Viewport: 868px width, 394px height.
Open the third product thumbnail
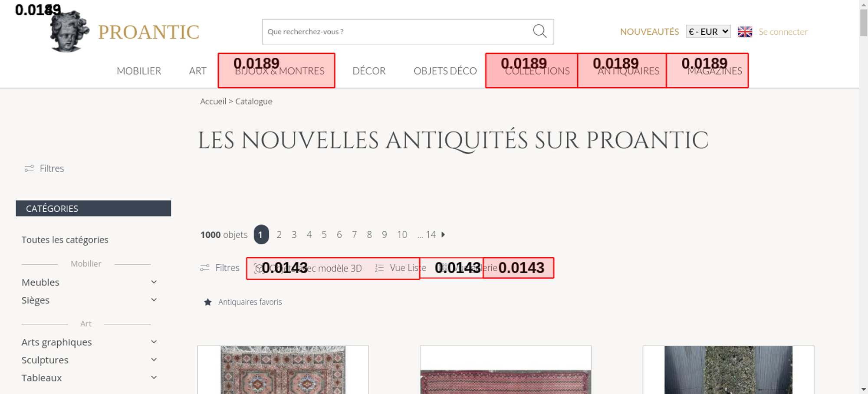tap(728, 370)
